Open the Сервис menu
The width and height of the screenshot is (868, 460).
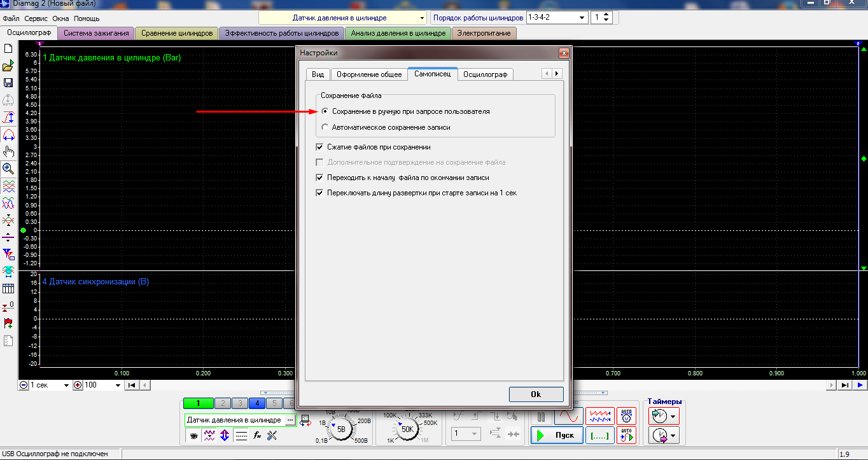pyautogui.click(x=36, y=18)
